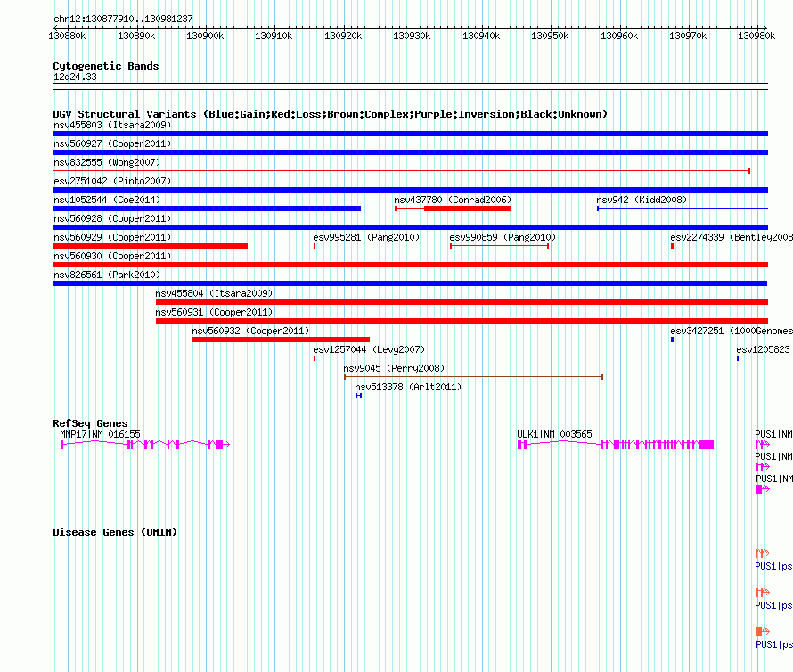The image size is (793, 672).
Task: Click the MMP17 gene exon structure glyph
Action: click(145, 445)
